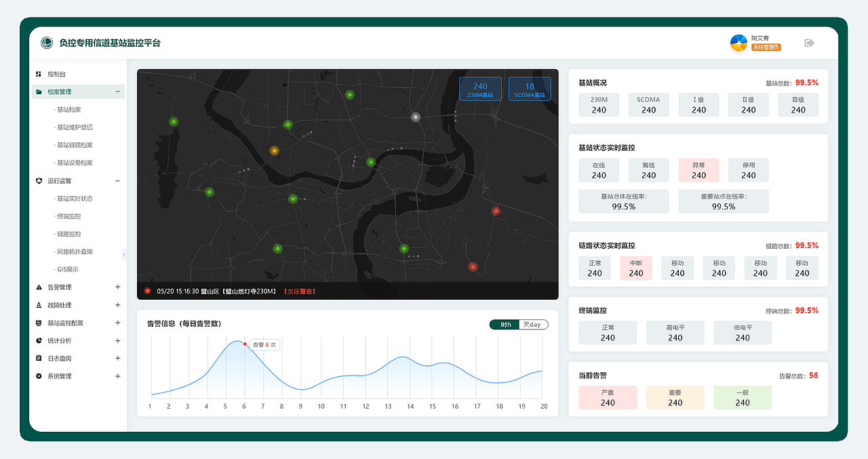
Task: Click the red 严重 alarm card
Action: click(x=608, y=397)
